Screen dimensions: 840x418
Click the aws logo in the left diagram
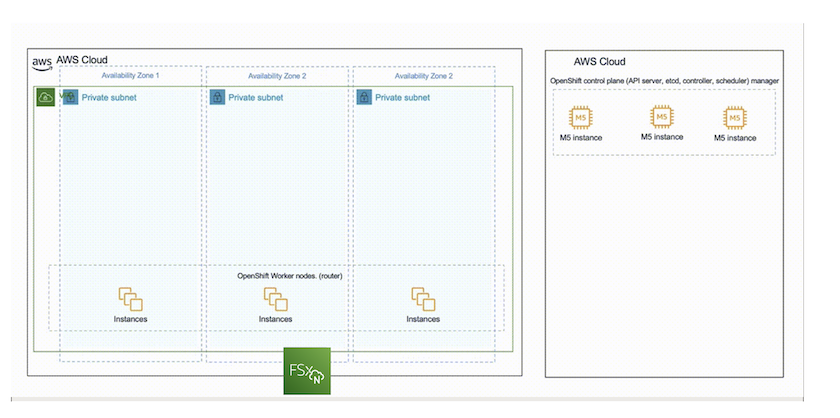tap(41, 63)
